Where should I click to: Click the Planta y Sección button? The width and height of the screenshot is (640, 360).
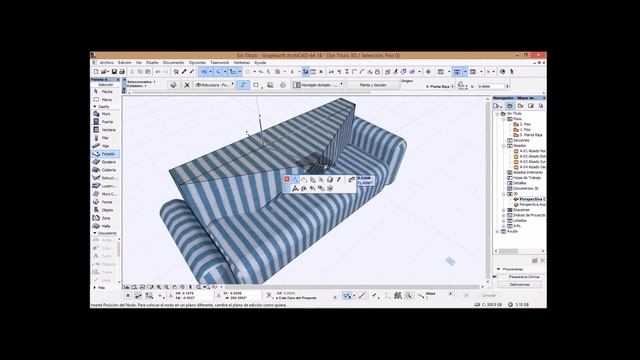(x=373, y=85)
